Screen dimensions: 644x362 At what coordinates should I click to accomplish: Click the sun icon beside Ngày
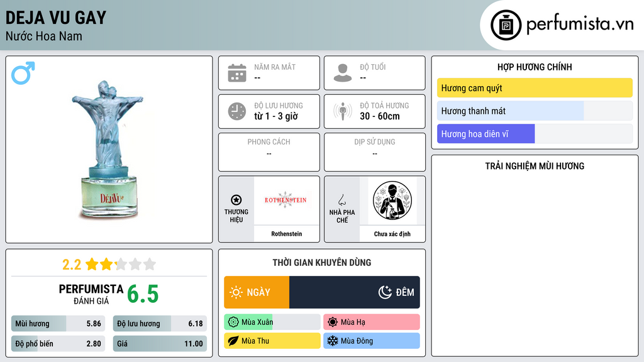click(236, 292)
